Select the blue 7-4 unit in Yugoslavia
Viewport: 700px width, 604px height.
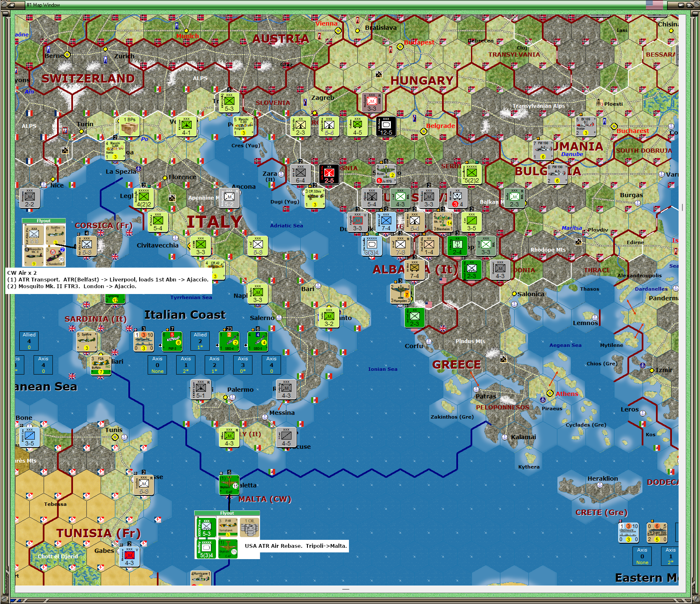coord(386,222)
